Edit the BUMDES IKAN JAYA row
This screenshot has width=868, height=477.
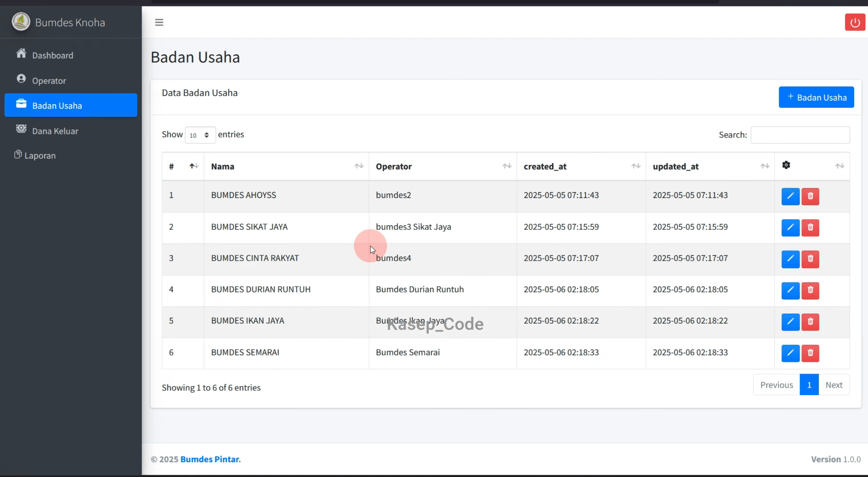point(790,322)
